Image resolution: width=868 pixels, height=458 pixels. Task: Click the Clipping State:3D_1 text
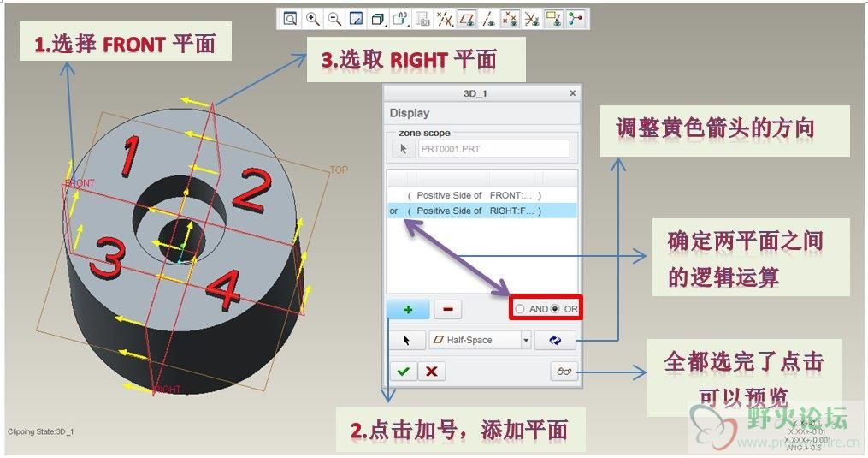[x=40, y=431]
